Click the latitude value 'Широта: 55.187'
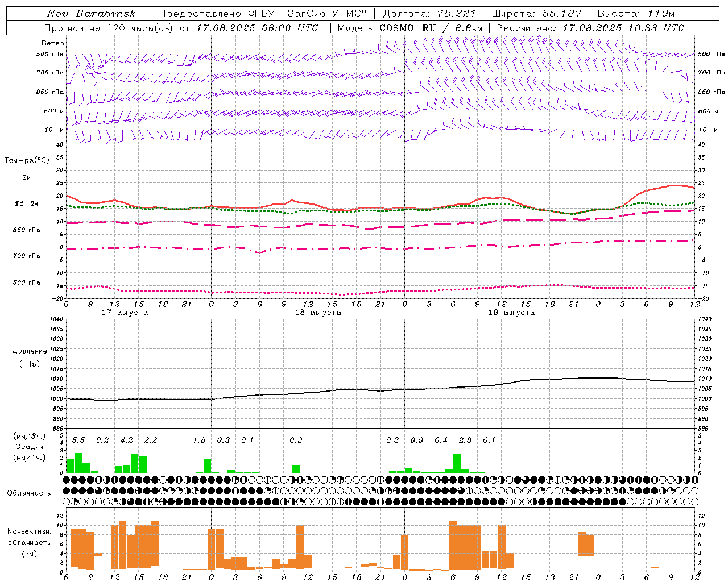Viewport: 728px width, 582px height. click(536, 14)
